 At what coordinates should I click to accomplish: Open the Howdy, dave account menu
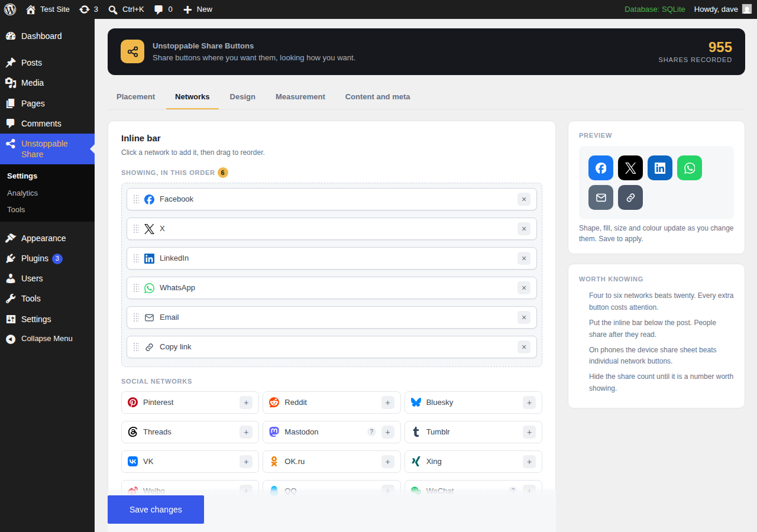click(723, 9)
